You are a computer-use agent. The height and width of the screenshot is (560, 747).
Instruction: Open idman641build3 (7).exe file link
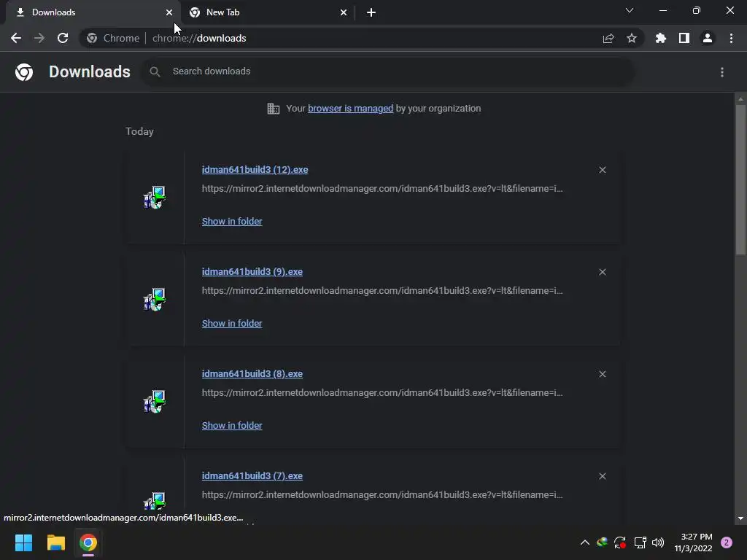tap(252, 476)
